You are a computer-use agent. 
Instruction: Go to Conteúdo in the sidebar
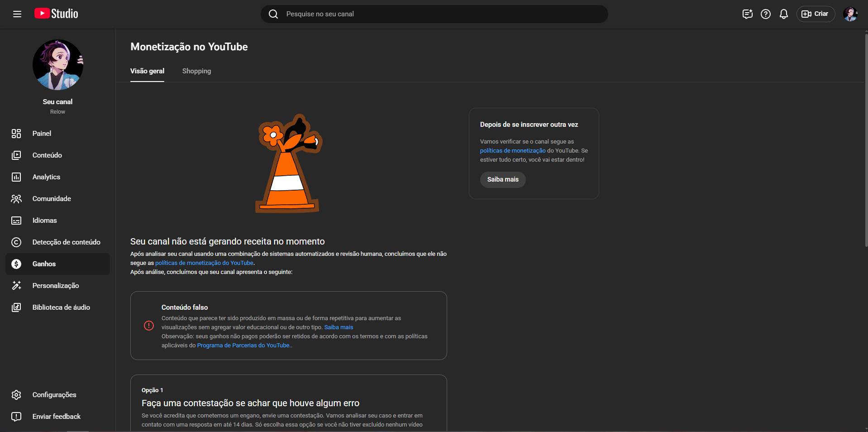pyautogui.click(x=57, y=155)
